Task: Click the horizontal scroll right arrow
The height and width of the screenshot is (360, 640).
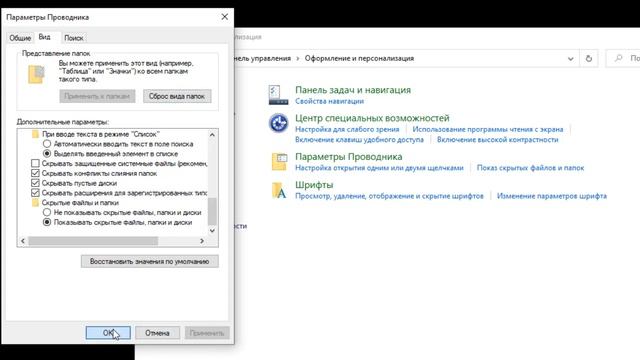Action: (202, 241)
